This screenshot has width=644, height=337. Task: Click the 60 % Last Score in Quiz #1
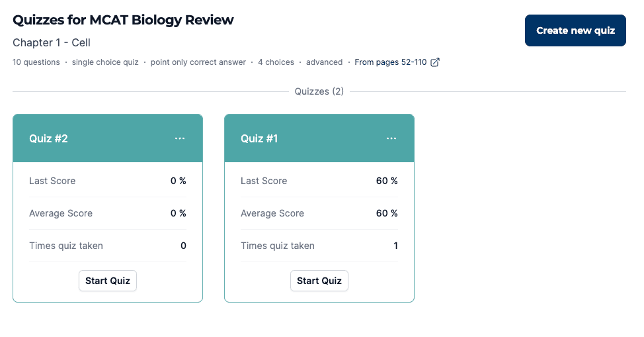(387, 181)
